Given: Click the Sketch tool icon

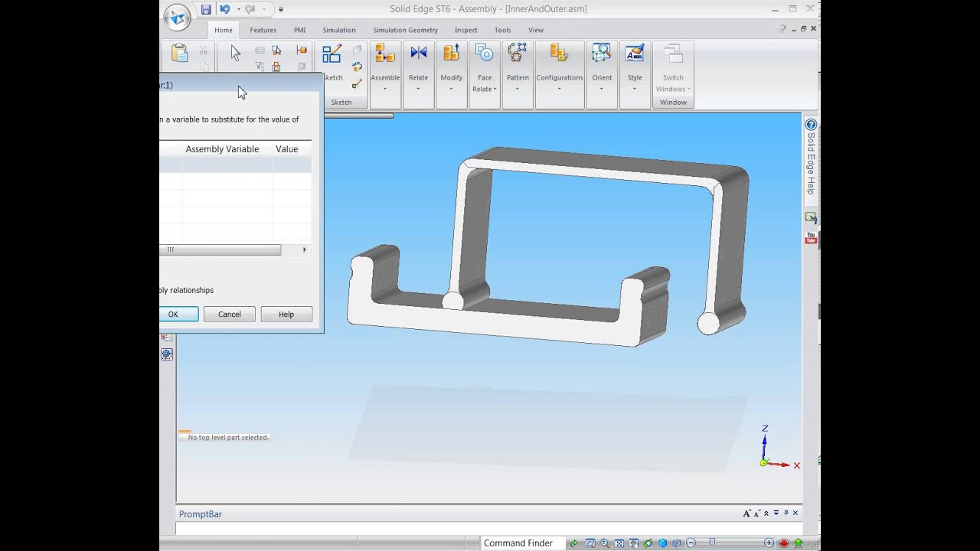Looking at the screenshot, I should click(x=332, y=54).
